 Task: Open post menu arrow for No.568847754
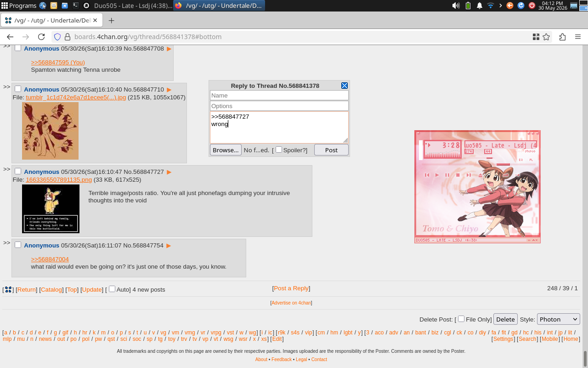pyautogui.click(x=169, y=246)
